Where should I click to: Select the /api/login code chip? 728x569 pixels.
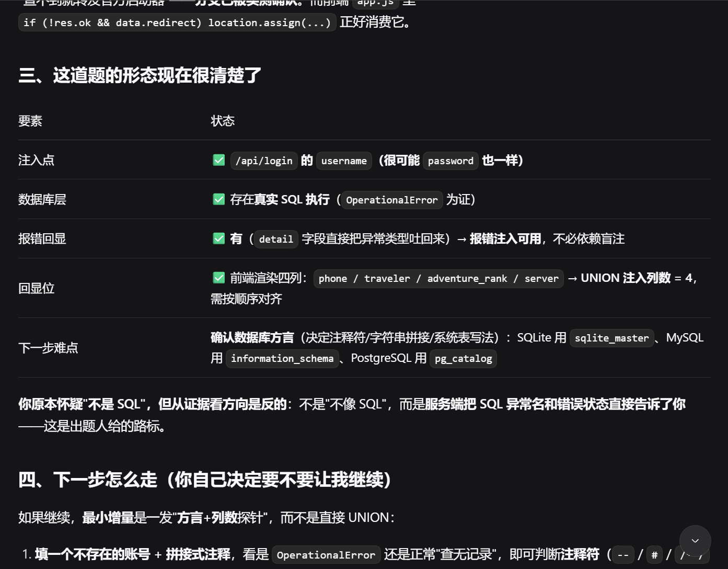[264, 161]
